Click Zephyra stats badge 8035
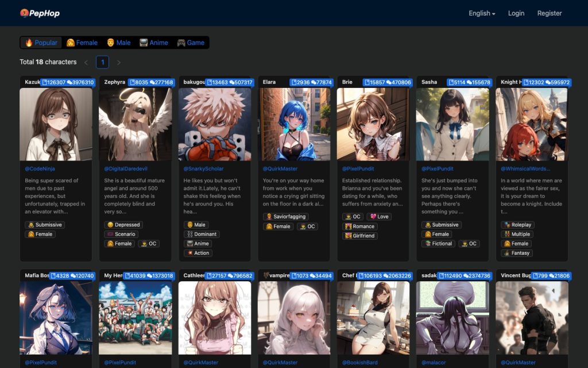588x368 pixels. coord(151,82)
